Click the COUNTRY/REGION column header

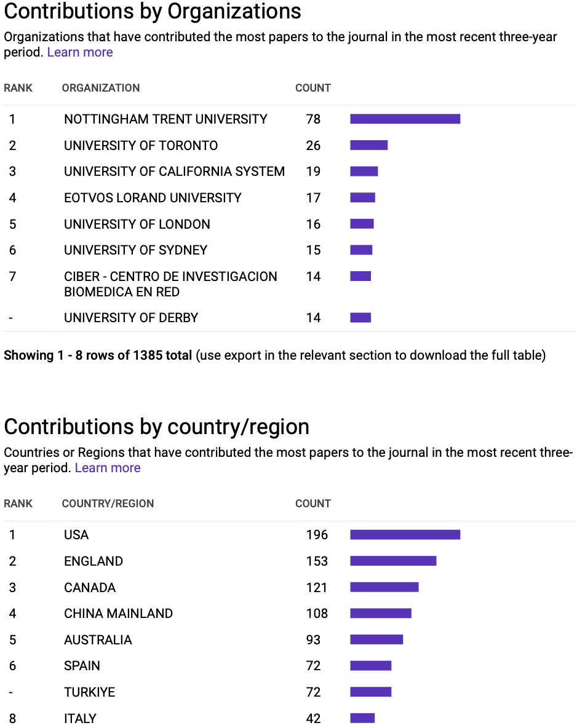(x=108, y=504)
